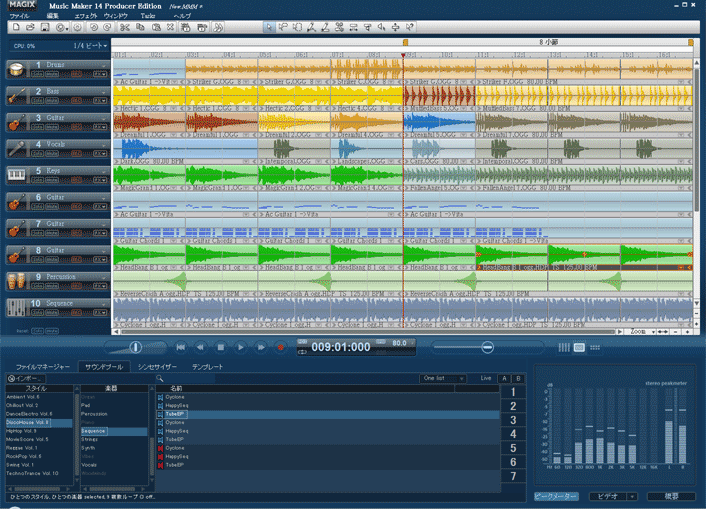
Task: Click the New arrangement icon
Action: 16,27
